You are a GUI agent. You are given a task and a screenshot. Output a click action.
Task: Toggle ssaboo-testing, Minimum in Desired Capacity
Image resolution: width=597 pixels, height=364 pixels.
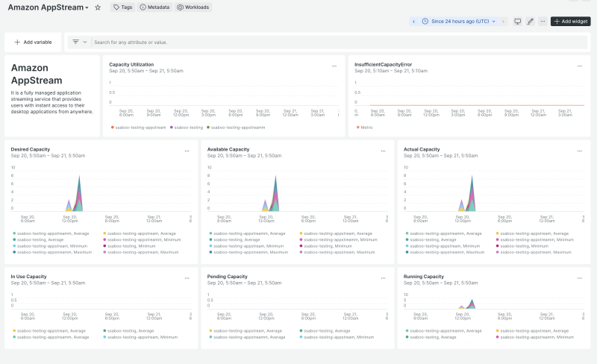point(129,246)
